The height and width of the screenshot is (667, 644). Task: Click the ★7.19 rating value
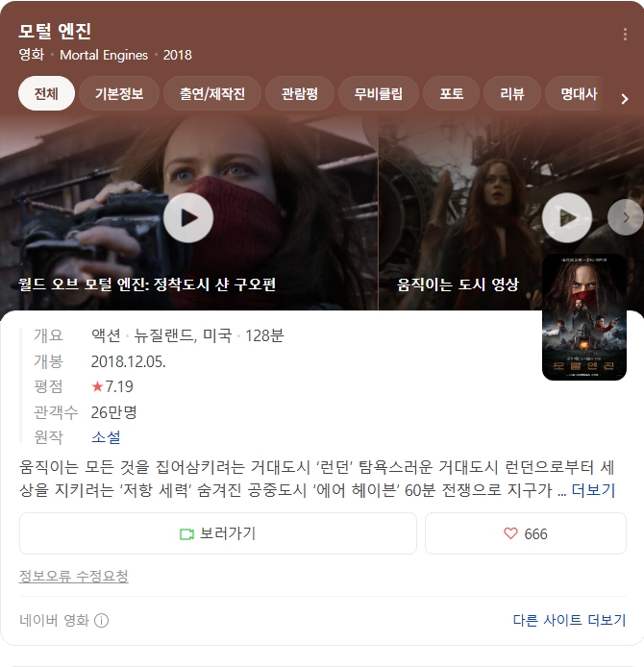pos(112,386)
